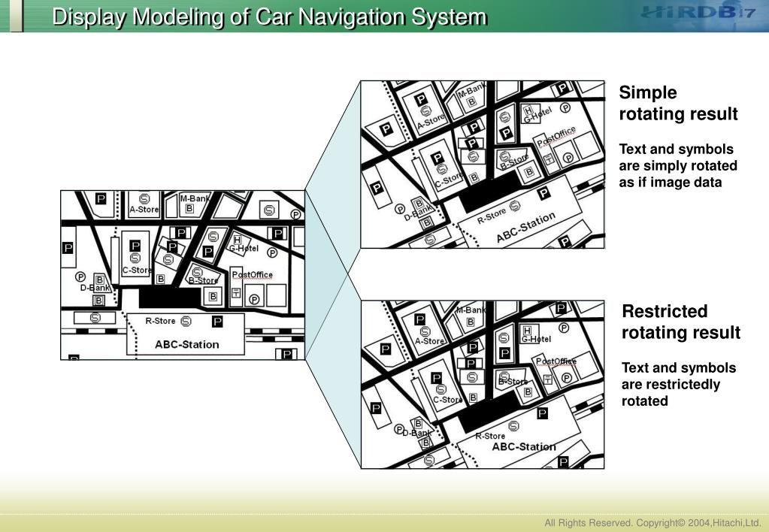Screen dimensions: 769x532
Task: Click the circled S icon beside R-Store in original map
Action: pos(186,321)
